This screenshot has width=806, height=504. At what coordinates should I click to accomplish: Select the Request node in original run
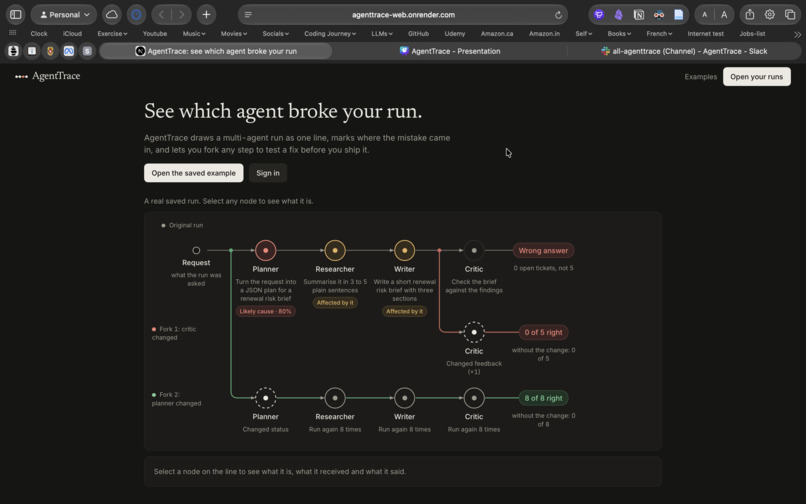(196, 250)
